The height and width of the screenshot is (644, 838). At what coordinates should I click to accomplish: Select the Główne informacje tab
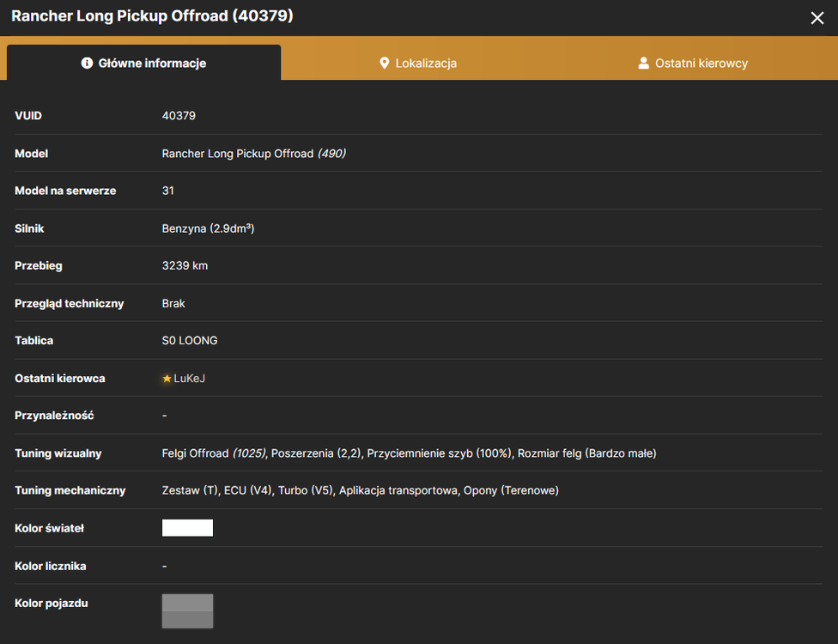coord(143,63)
